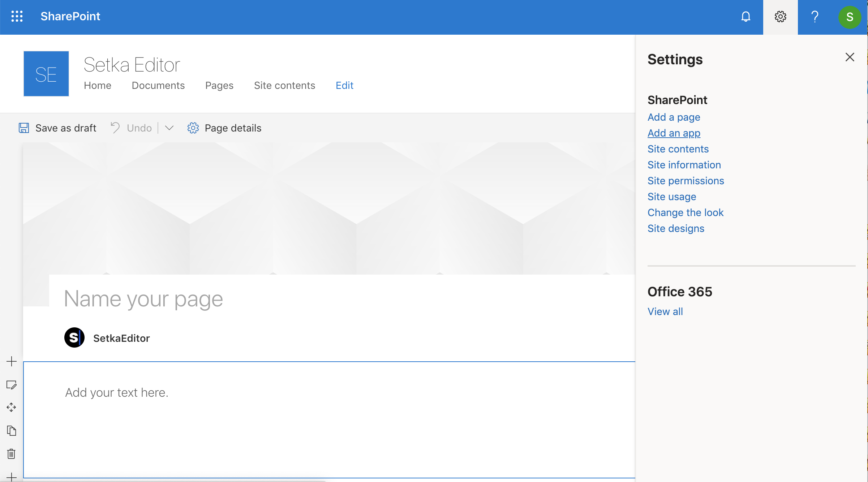Go to the Documents navigation item
868x482 pixels.
[x=158, y=85]
